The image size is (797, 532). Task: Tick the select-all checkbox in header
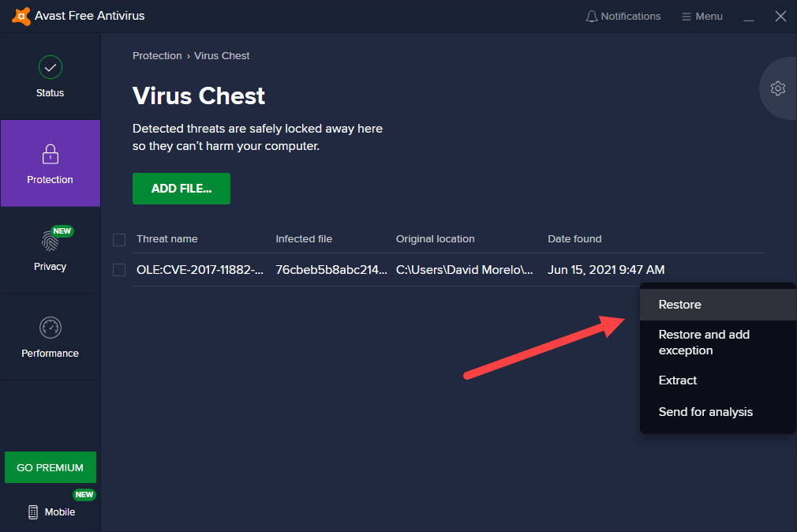(119, 239)
